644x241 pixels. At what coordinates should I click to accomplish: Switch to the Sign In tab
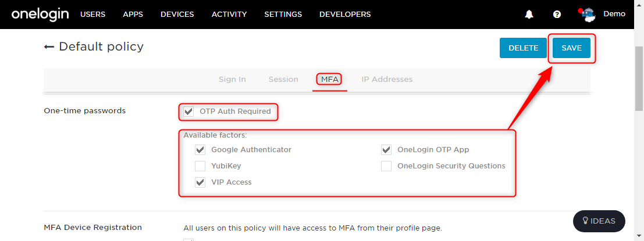[x=232, y=80]
